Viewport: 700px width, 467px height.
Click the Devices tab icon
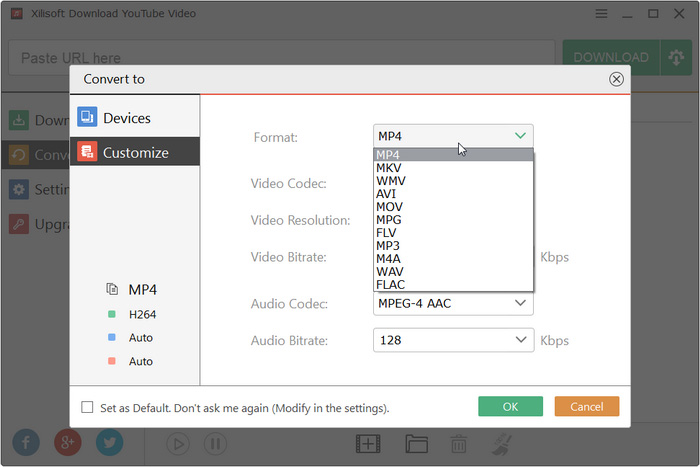(x=87, y=117)
